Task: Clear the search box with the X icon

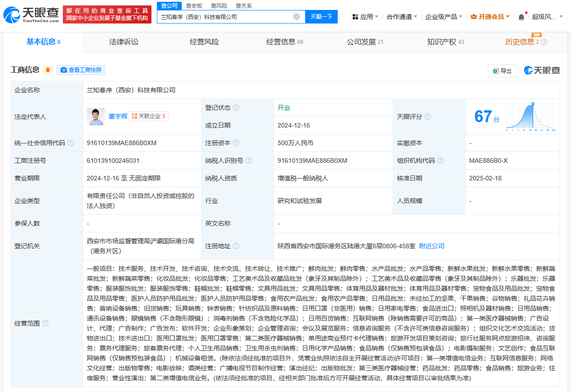Action: 297,17
